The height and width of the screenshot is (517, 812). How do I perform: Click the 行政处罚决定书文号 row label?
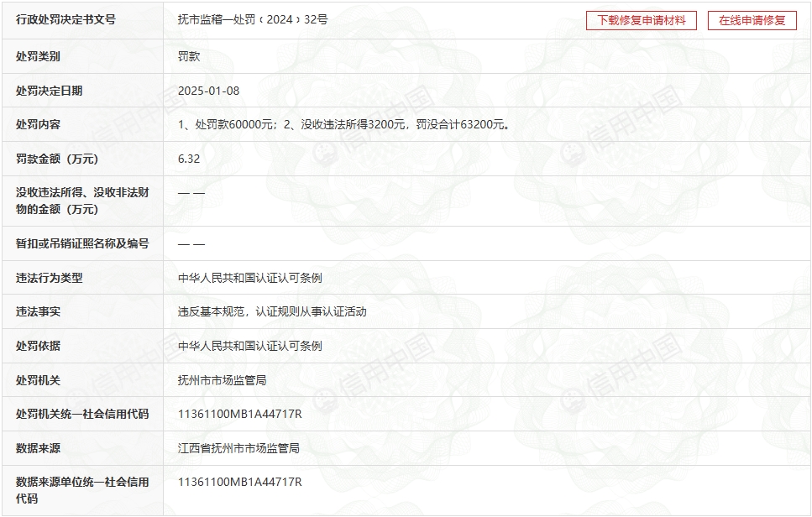(x=65, y=19)
